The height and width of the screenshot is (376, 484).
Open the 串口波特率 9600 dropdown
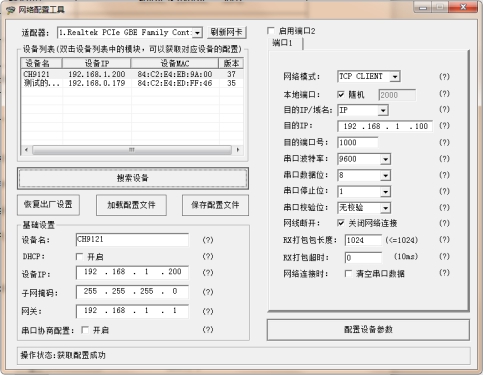[386, 159]
